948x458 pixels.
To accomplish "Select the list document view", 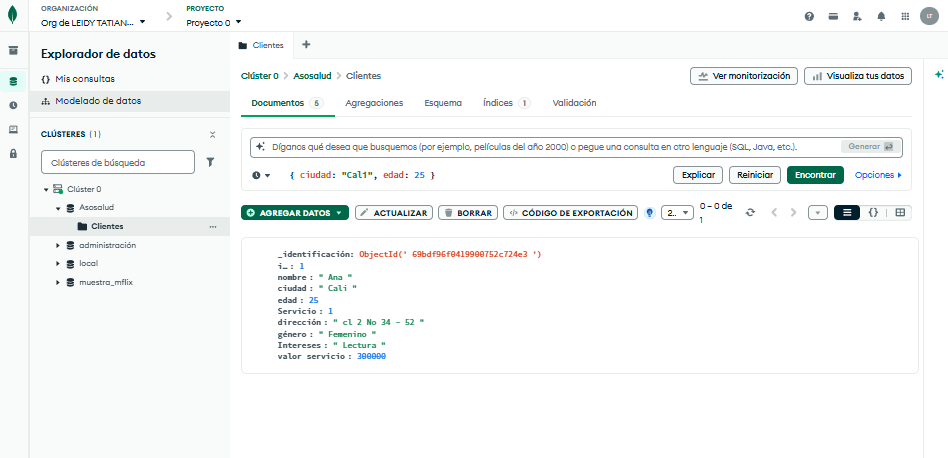I will pos(846,213).
